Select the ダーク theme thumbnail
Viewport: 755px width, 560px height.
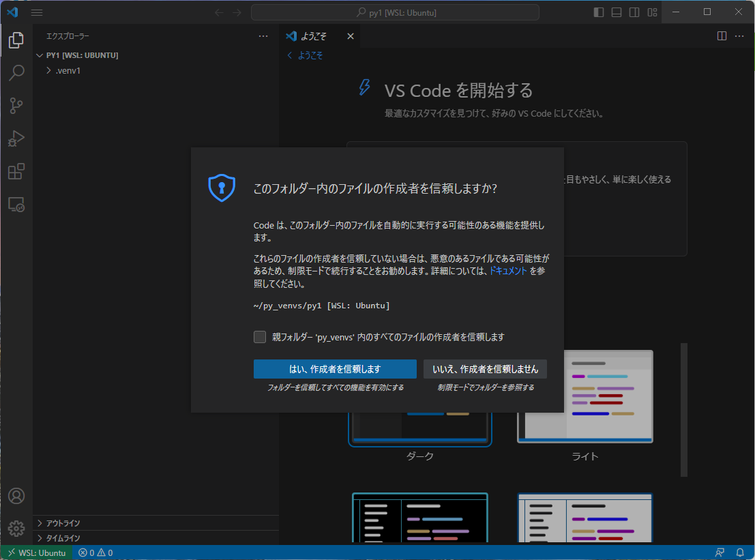420,428
